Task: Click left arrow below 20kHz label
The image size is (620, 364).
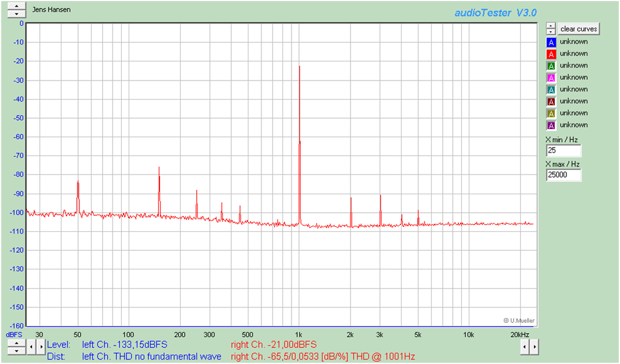Action: 525,347
